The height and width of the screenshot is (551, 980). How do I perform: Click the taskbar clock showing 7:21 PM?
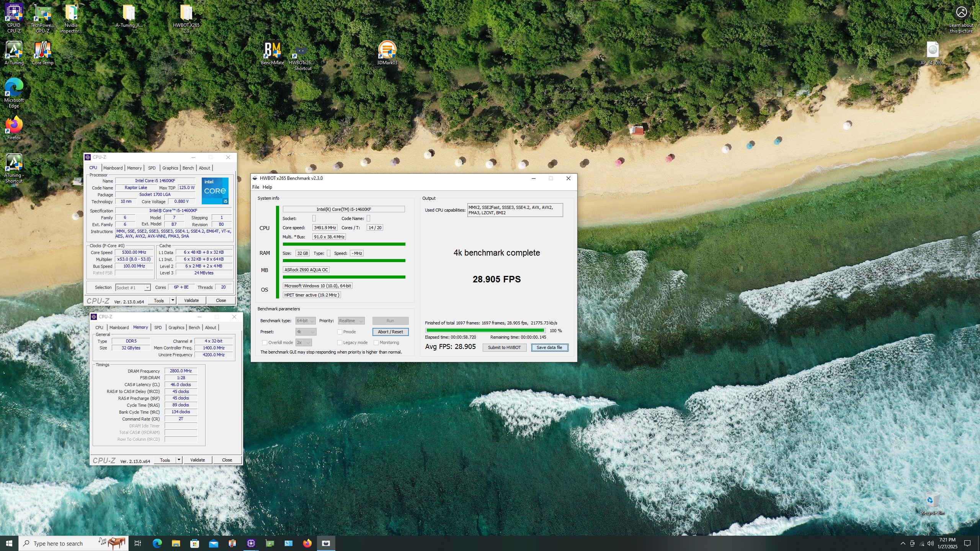(947, 543)
